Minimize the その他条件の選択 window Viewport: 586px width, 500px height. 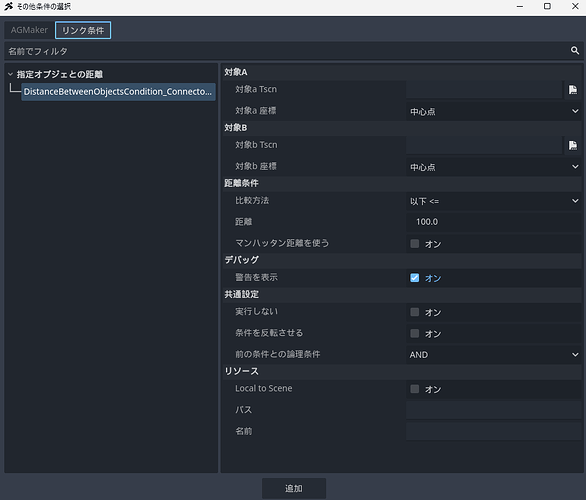coord(520,6)
